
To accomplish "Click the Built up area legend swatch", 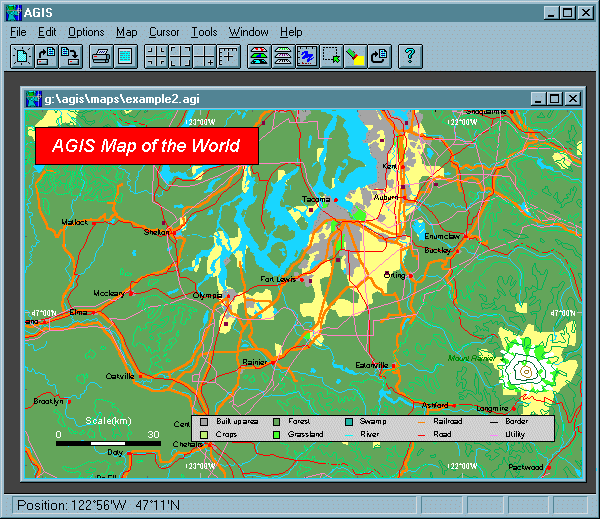I will pyautogui.click(x=204, y=421).
